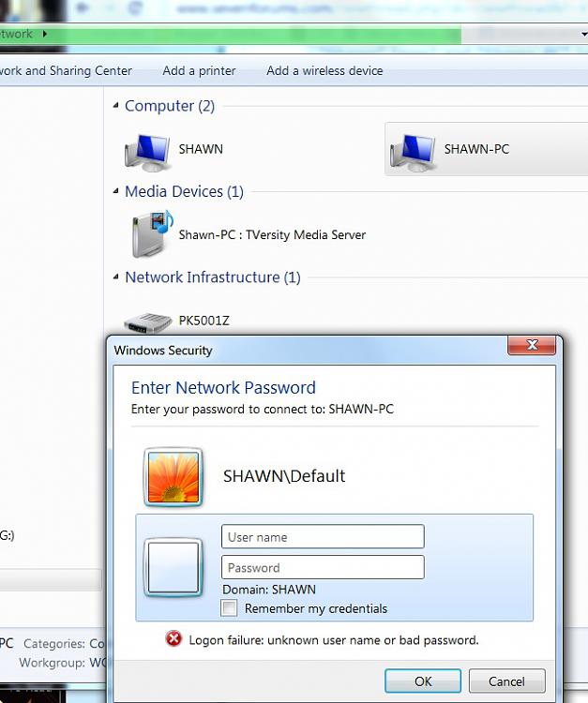Click the Shawn-PC : TVersity Media Server label

[272, 235]
